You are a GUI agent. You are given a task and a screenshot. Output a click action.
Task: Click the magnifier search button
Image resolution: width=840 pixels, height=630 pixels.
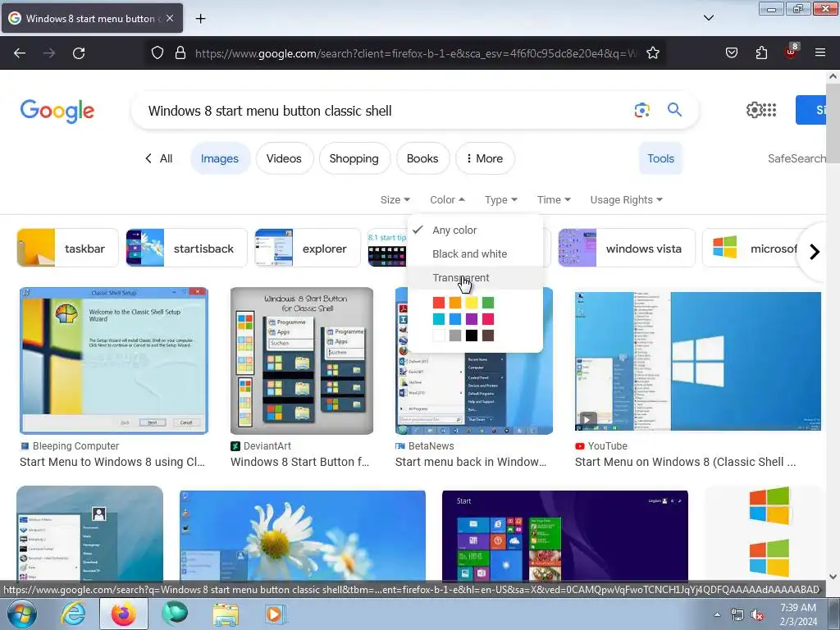(674, 110)
